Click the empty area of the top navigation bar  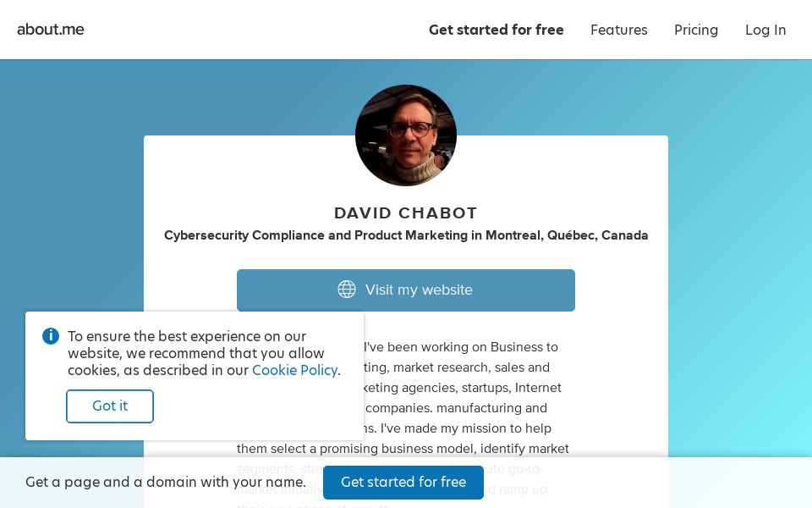pos(254,30)
